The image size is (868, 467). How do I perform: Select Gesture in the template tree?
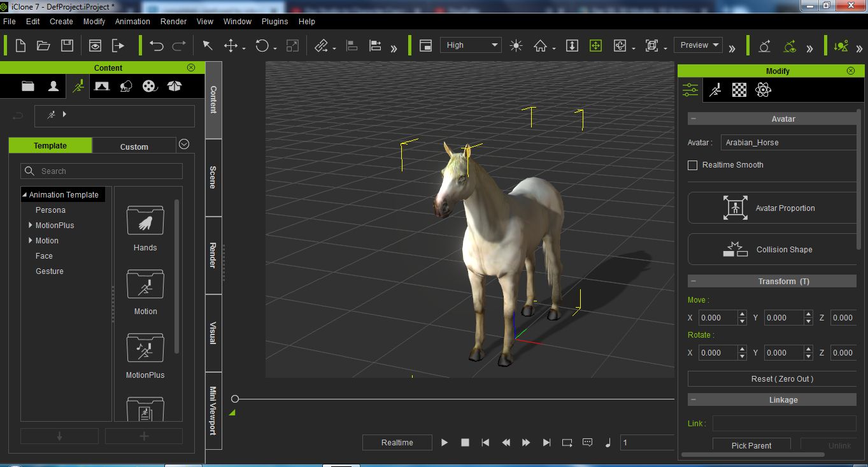pos(50,271)
